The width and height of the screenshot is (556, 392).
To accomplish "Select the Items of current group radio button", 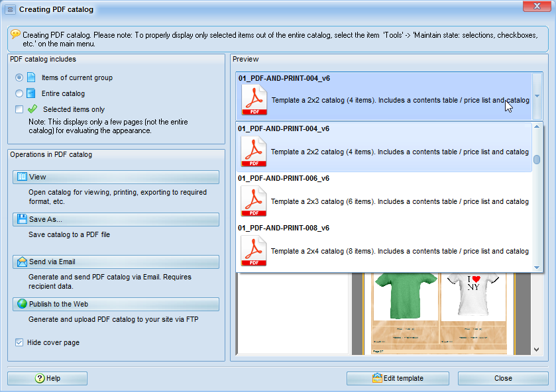I will coord(19,77).
